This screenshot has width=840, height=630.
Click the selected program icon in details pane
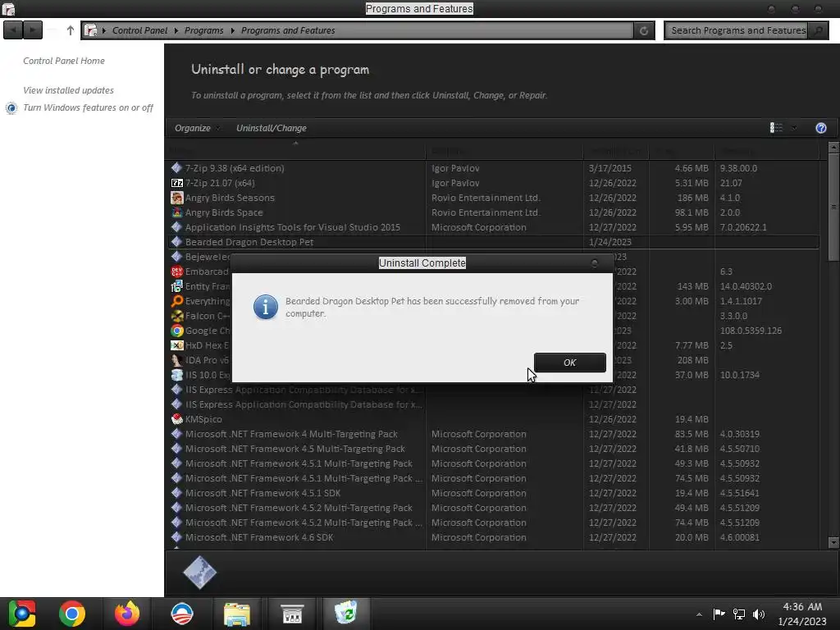[200, 573]
